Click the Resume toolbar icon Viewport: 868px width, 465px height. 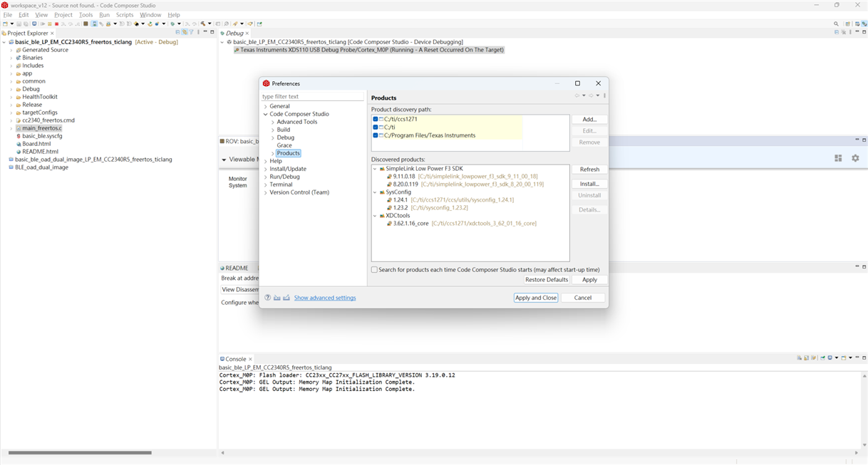pyautogui.click(x=42, y=23)
